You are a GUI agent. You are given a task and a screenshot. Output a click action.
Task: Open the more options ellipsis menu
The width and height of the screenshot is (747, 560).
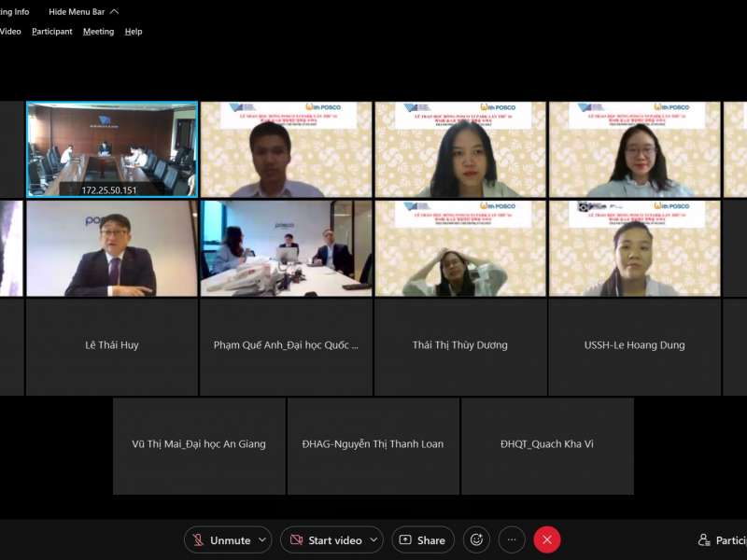click(x=511, y=539)
